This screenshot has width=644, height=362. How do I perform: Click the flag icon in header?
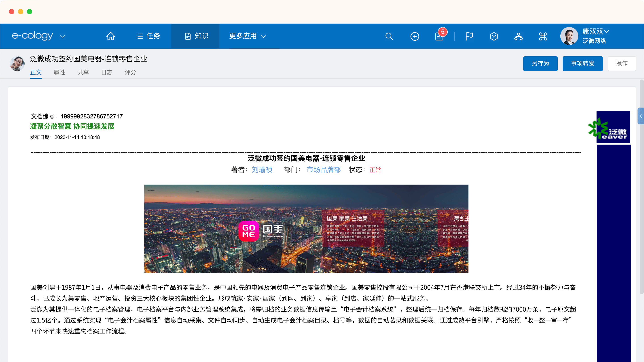469,36
